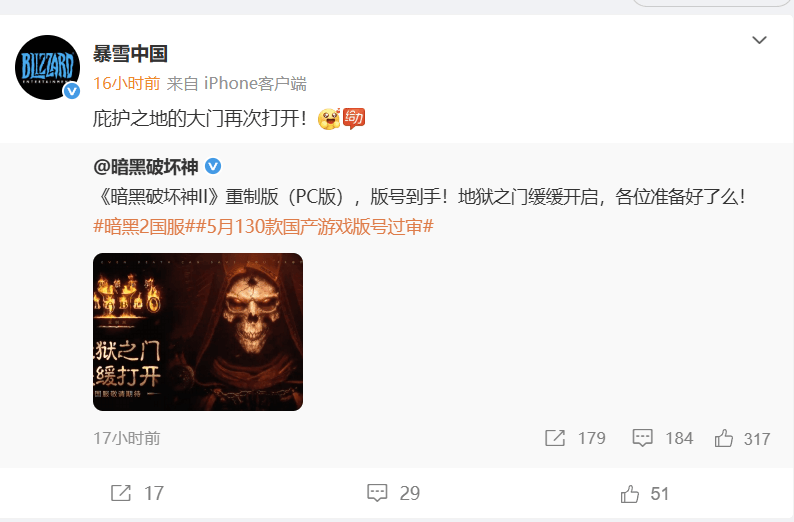Open the Blizzard avatar profile picture
The width and height of the screenshot is (794, 522).
tap(48, 67)
